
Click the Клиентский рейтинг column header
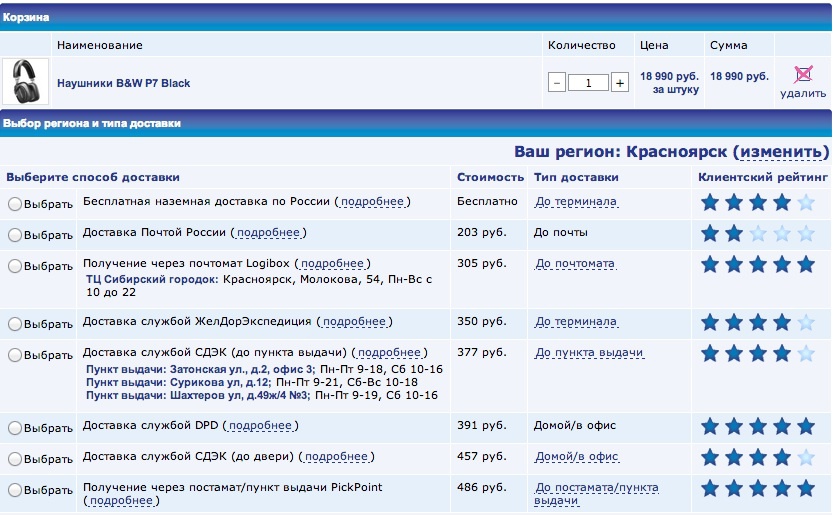tap(763, 177)
